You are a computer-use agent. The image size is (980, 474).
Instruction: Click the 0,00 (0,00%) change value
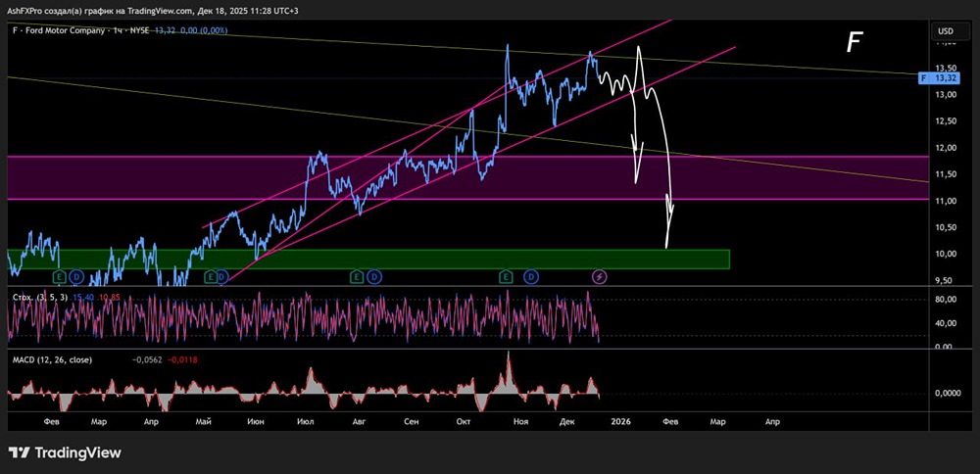(x=204, y=30)
